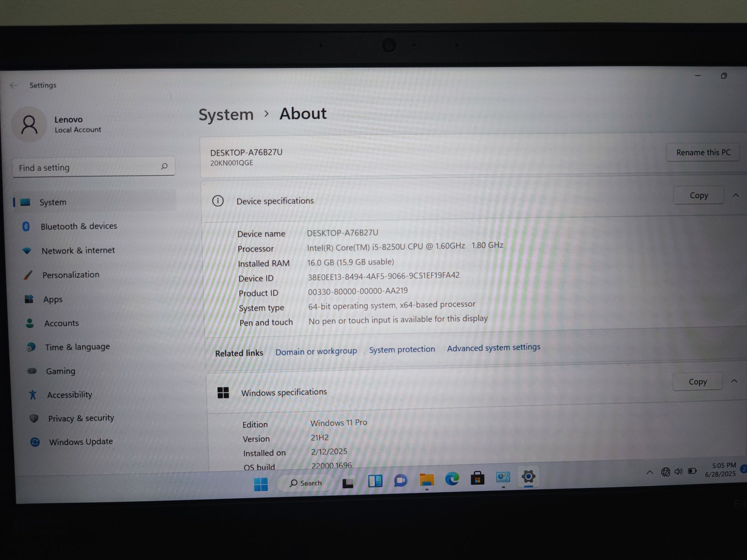The width and height of the screenshot is (747, 560).
Task: Click the Device ID value 38E0EE13-8494
Action: point(384,276)
